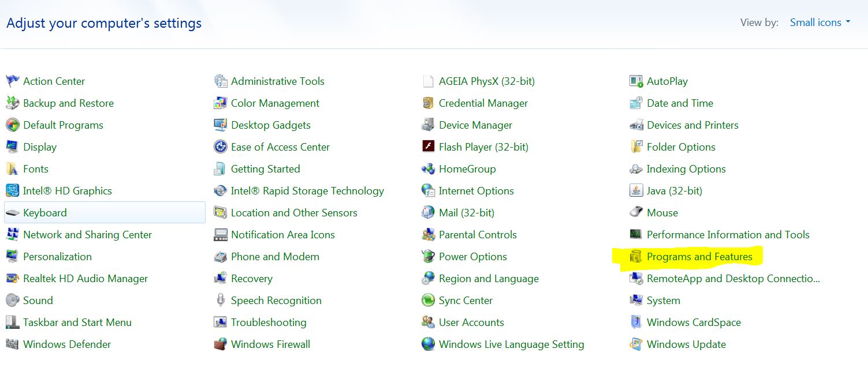The height and width of the screenshot is (390, 868).
Task: Click the Network and Sharing Center icon
Action: tap(12, 235)
